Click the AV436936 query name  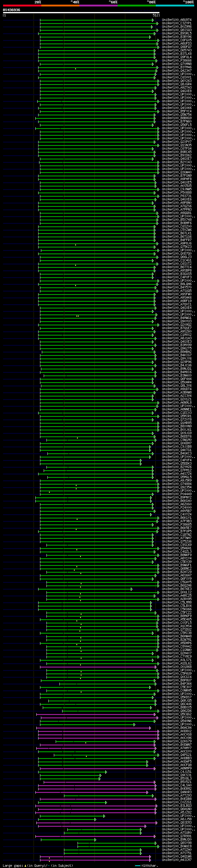[x=11, y=10]
